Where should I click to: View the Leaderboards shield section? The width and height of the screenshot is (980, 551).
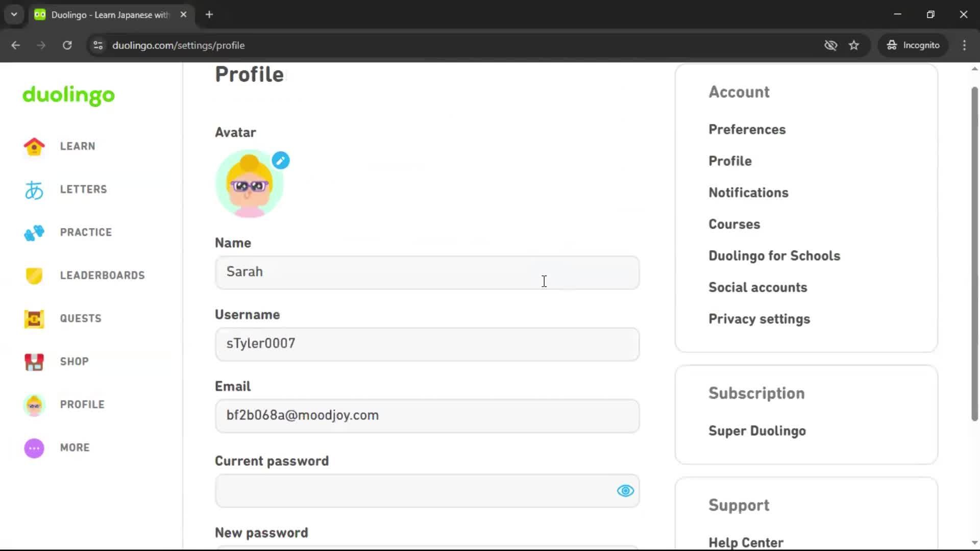tap(102, 275)
